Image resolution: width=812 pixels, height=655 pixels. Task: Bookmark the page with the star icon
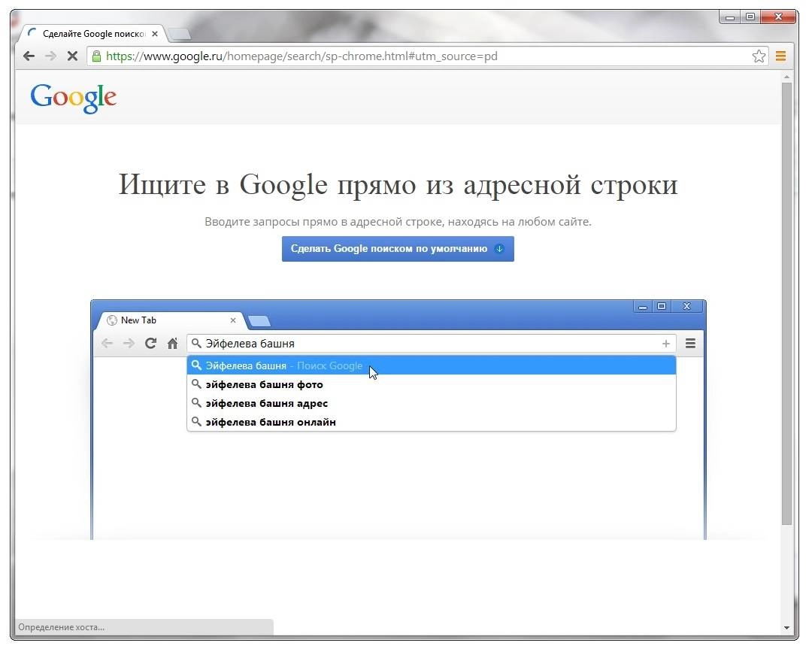[x=759, y=56]
